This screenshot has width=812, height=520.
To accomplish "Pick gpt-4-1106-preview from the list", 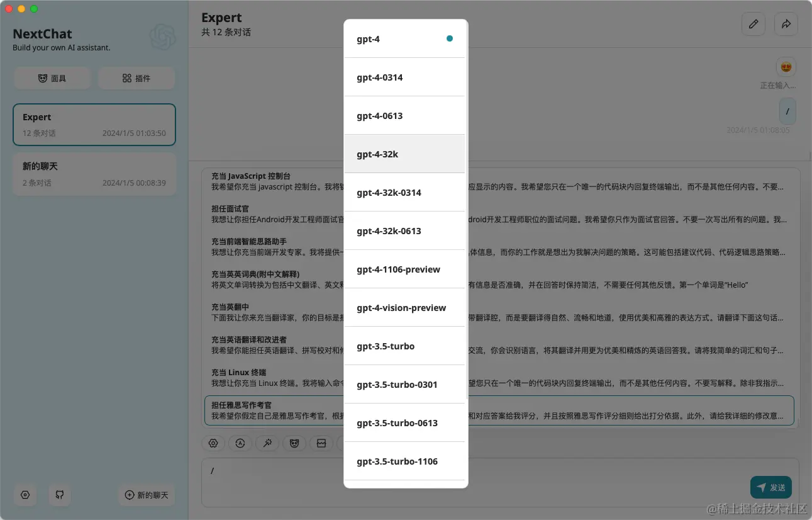I will pyautogui.click(x=404, y=269).
